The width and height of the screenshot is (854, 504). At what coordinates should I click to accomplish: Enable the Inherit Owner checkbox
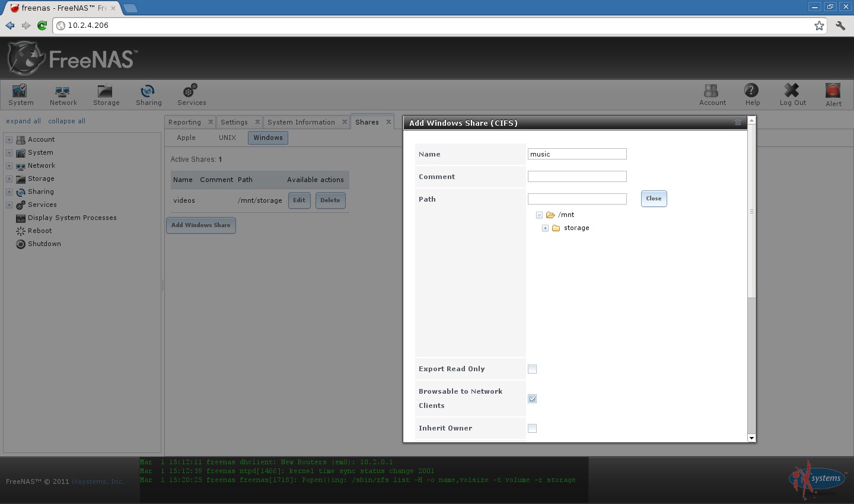coord(531,428)
